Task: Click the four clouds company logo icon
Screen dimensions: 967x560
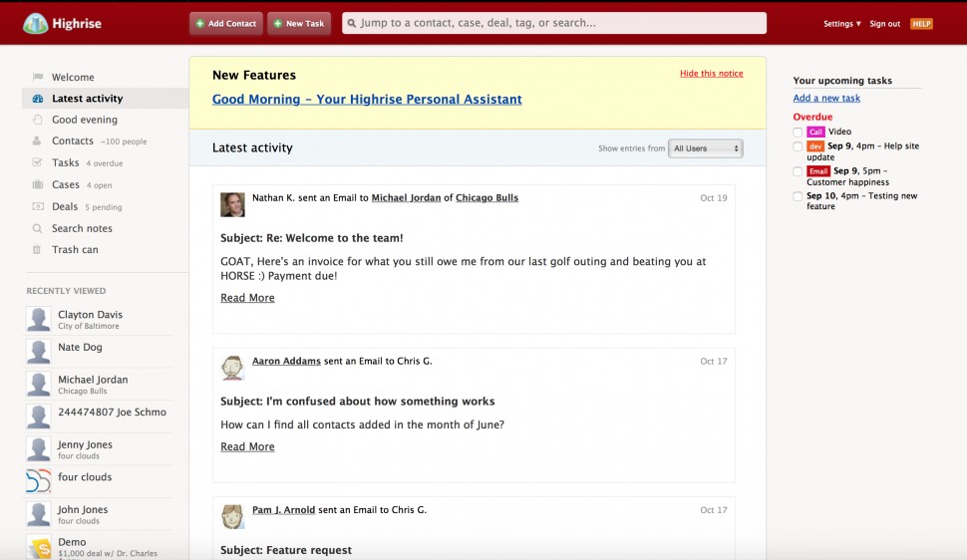Action: (38, 481)
